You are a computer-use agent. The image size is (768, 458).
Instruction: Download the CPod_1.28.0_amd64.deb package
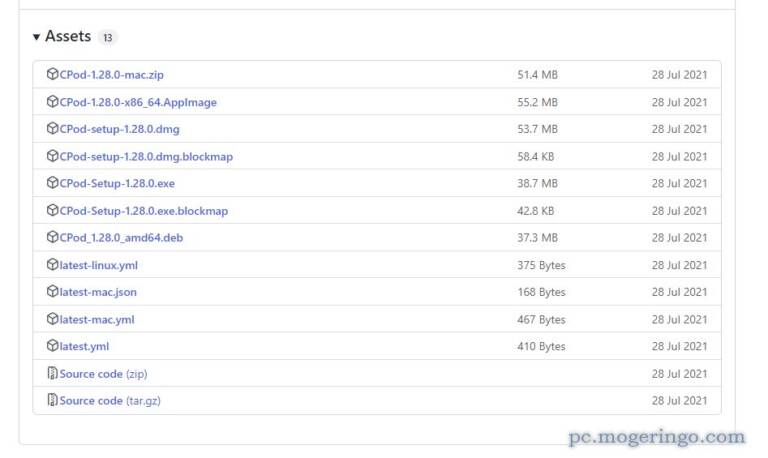click(x=121, y=237)
